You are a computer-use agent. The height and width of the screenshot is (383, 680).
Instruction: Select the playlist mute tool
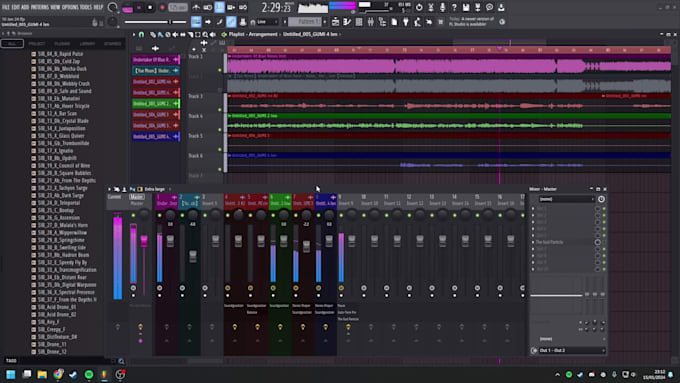click(175, 35)
